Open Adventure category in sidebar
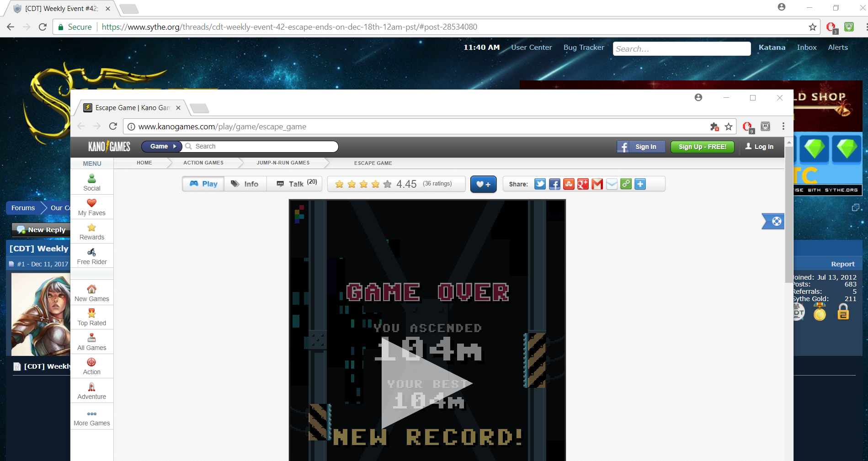The height and width of the screenshot is (461, 868). 92,391
